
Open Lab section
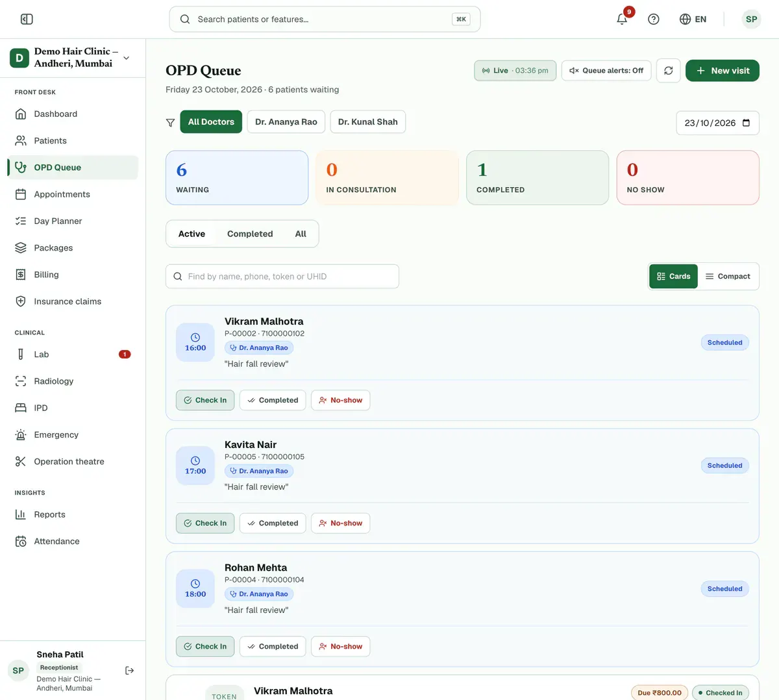pos(73,355)
